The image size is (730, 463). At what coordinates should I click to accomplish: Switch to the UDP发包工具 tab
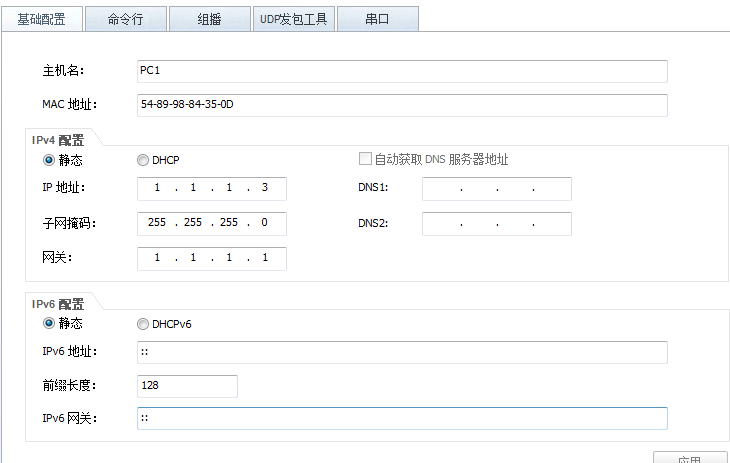(294, 19)
